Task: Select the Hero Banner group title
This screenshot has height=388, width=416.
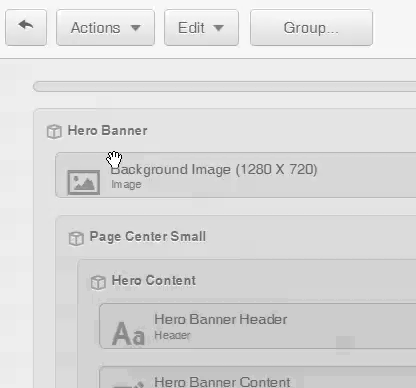Action: [x=107, y=131]
